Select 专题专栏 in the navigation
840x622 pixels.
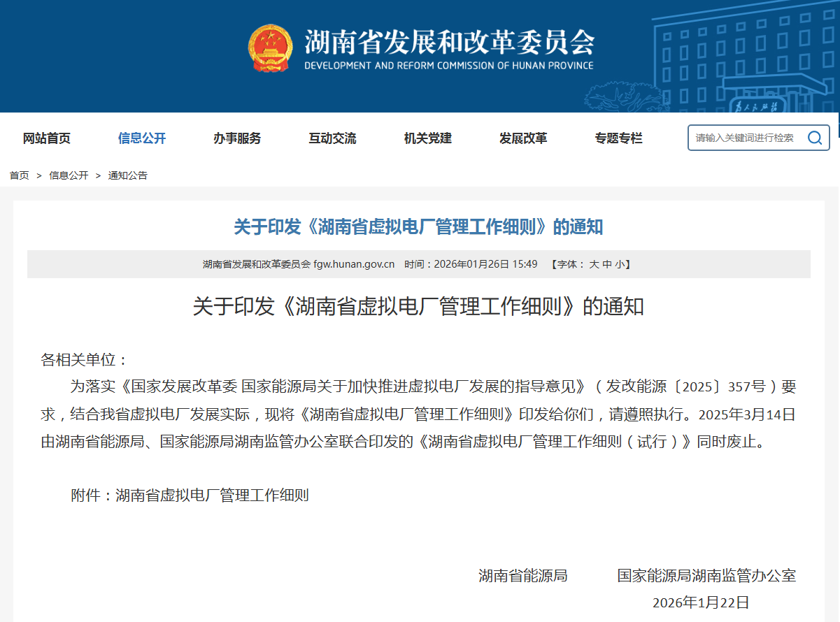point(618,138)
